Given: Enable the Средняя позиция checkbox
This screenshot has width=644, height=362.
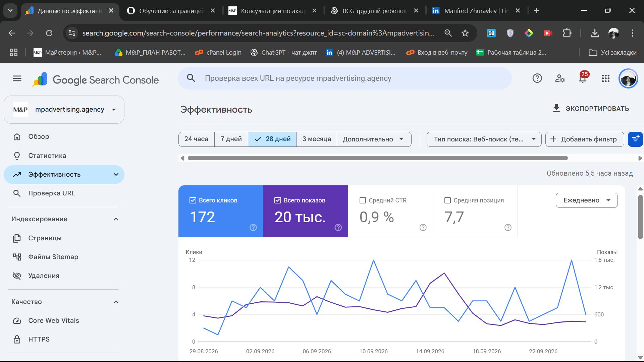Looking at the screenshot, I should coord(447,200).
